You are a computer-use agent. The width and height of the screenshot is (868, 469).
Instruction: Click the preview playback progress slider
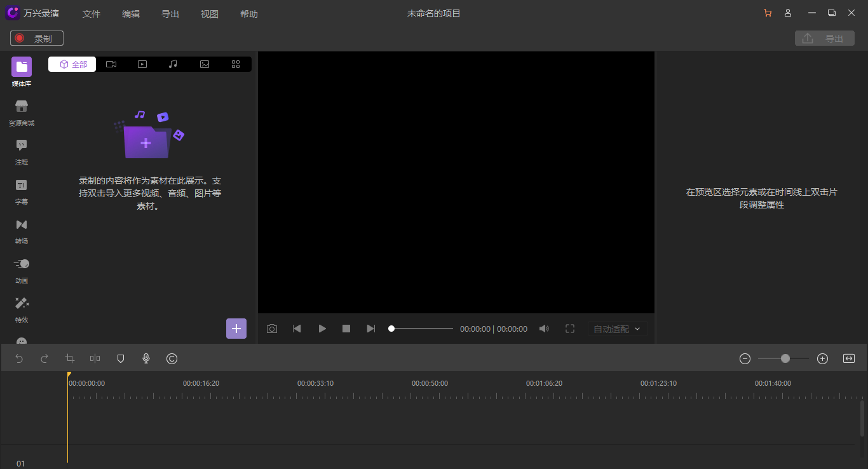click(x=422, y=329)
